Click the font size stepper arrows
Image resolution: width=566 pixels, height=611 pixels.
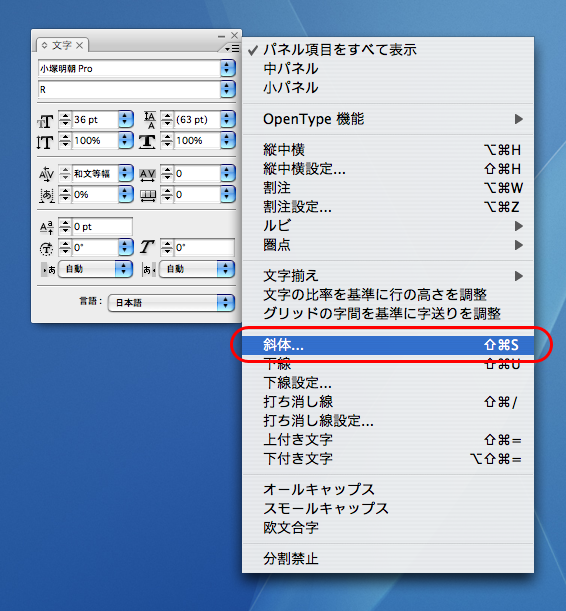click(65, 119)
